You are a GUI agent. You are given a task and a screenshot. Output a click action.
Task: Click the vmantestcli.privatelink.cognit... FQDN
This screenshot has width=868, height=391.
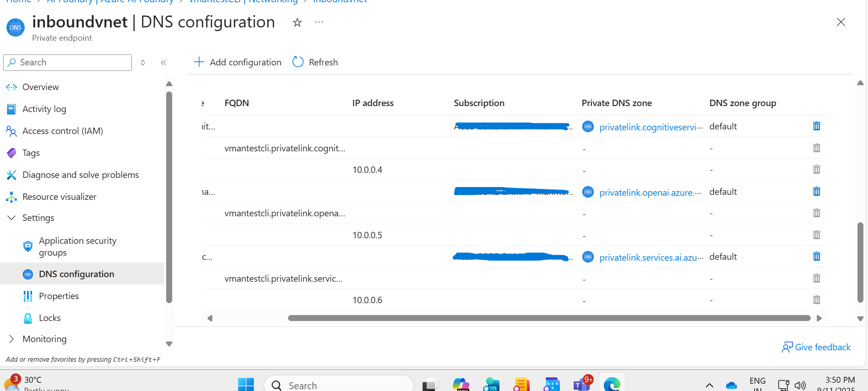click(285, 148)
